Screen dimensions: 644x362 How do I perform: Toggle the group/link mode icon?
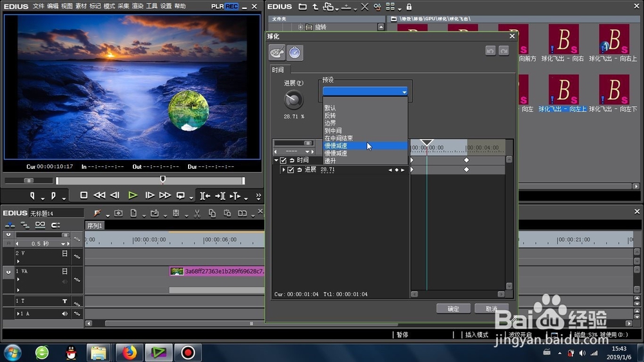pos(40,225)
